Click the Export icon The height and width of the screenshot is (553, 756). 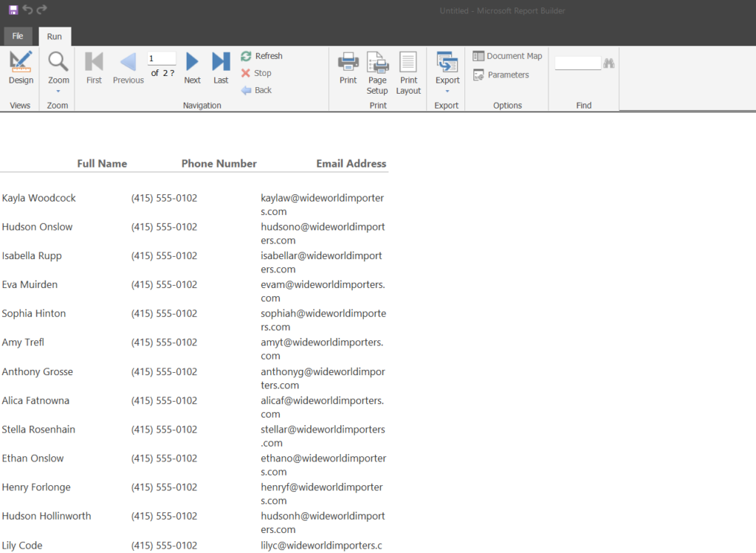(447, 63)
